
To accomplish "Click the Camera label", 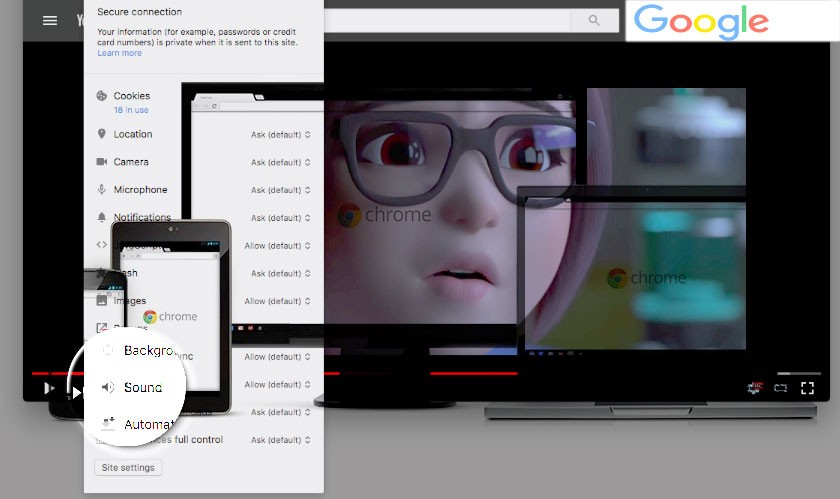I will pyautogui.click(x=131, y=162).
